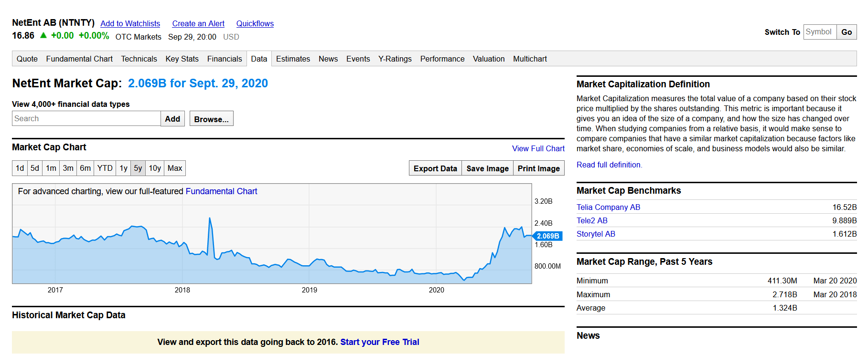Click the 2.069B current value marker on chart
Image resolution: width=868 pixels, height=354 pixels.
547,236
